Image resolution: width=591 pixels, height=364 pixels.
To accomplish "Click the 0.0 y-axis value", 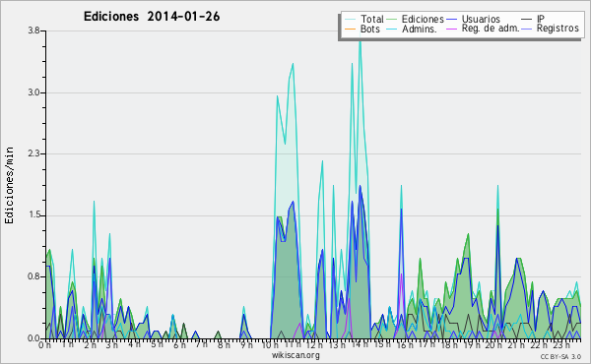I will click(33, 338).
